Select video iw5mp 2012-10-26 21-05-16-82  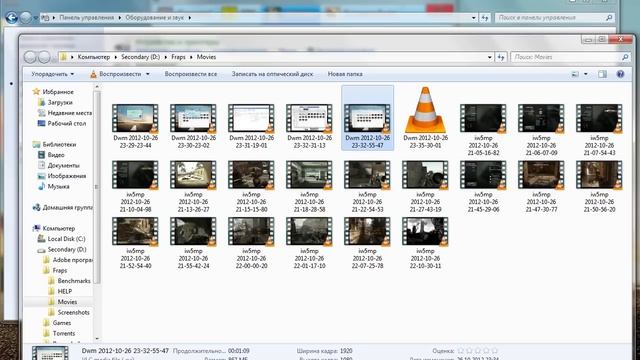483,129
